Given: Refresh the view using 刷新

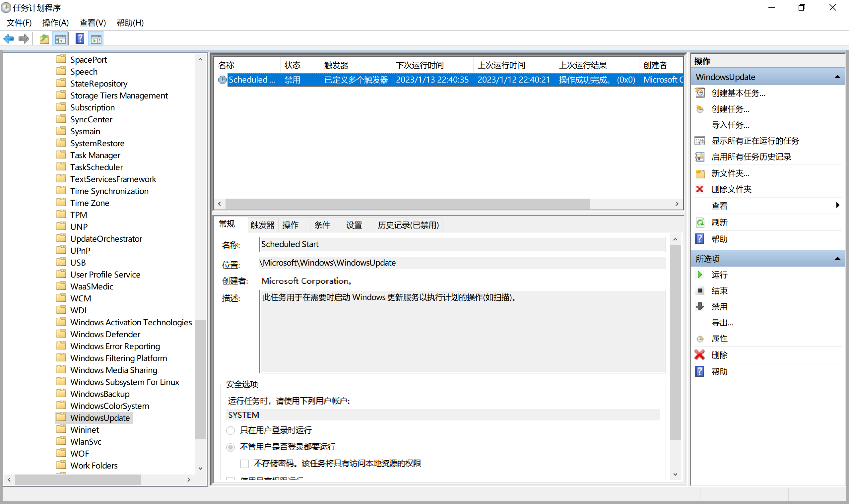Looking at the screenshot, I should [720, 222].
